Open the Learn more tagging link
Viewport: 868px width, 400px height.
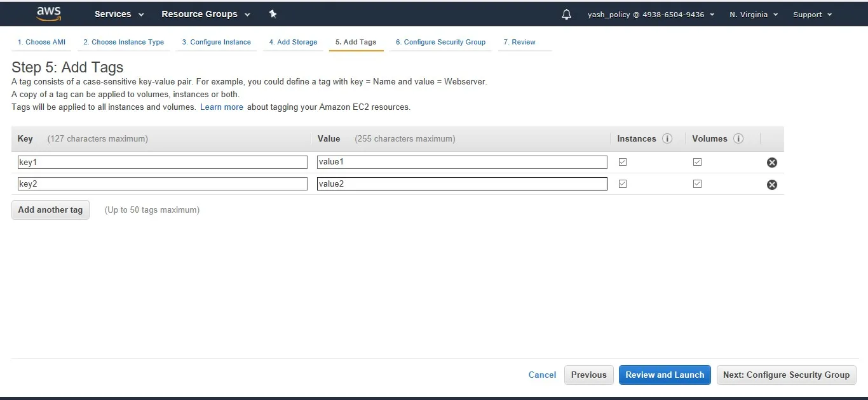point(222,107)
